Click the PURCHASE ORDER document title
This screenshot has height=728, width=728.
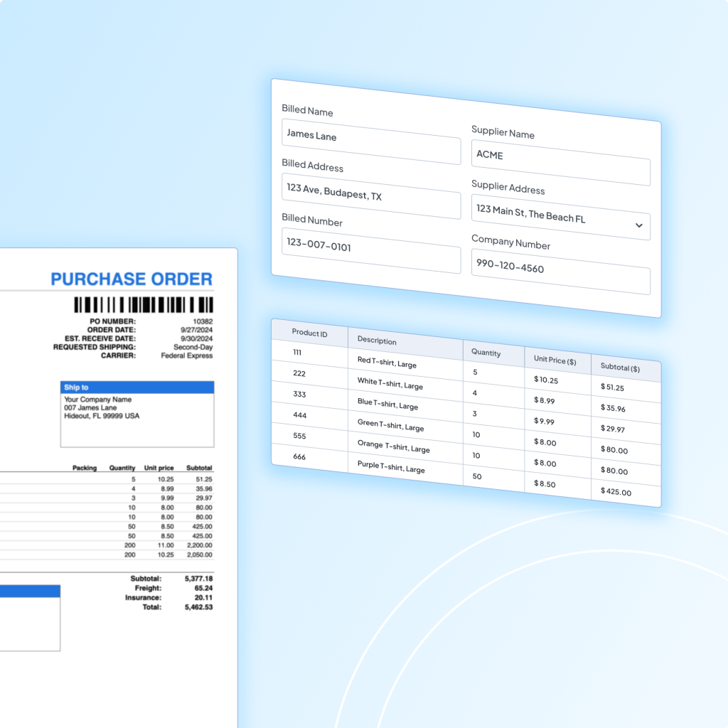click(x=132, y=279)
